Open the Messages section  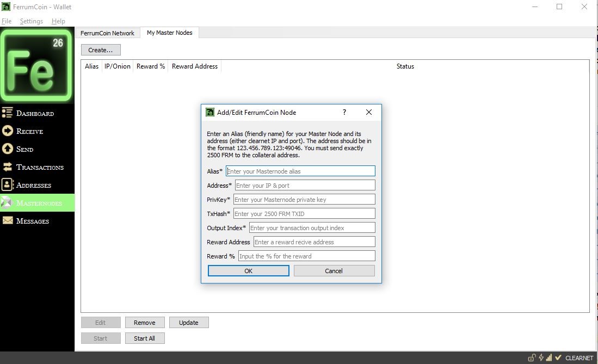point(37,220)
